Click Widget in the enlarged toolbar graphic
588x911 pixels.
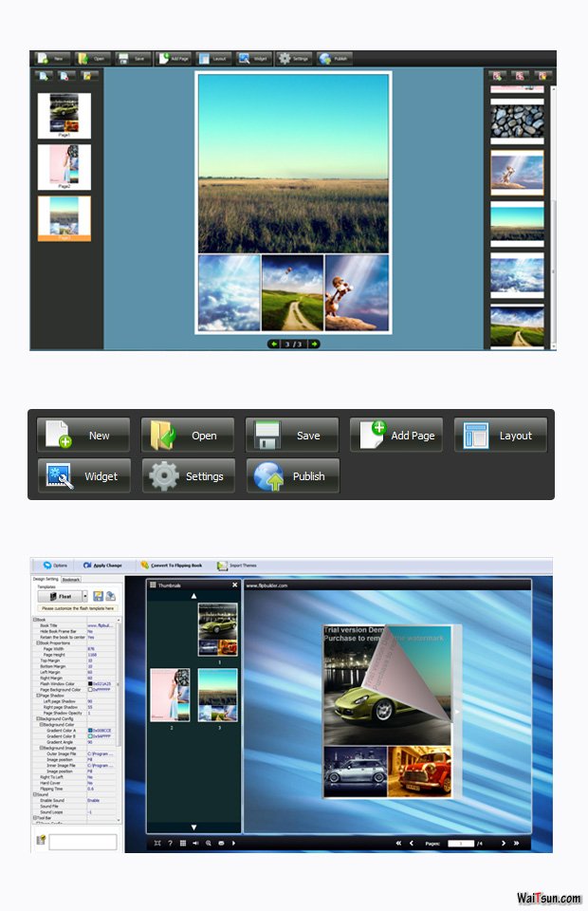coord(84,475)
